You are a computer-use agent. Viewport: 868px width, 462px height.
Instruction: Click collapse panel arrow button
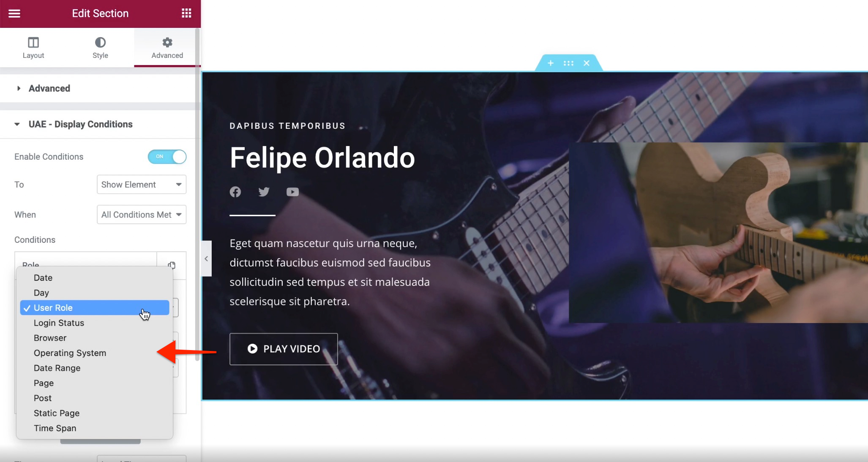[x=205, y=258]
